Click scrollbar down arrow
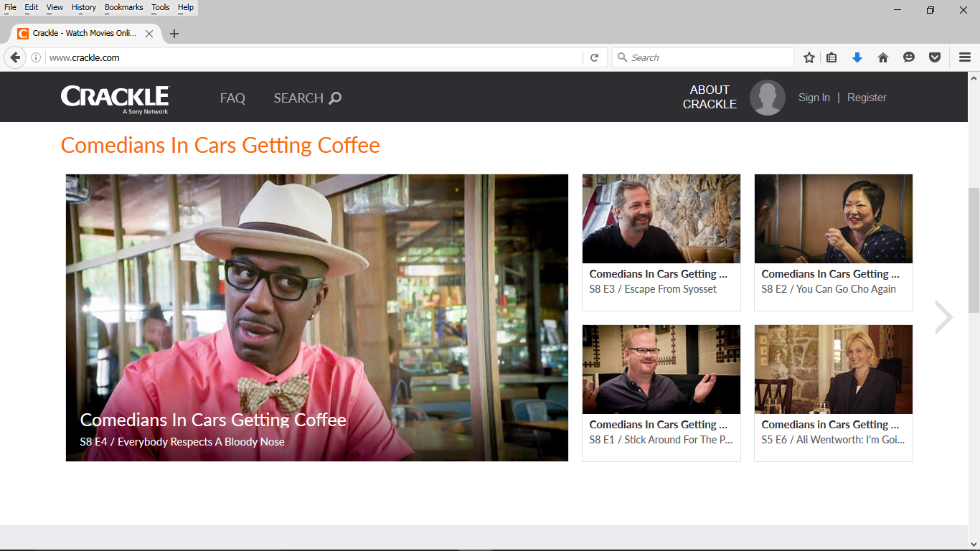Viewport: 980px width, 551px height. (x=974, y=544)
